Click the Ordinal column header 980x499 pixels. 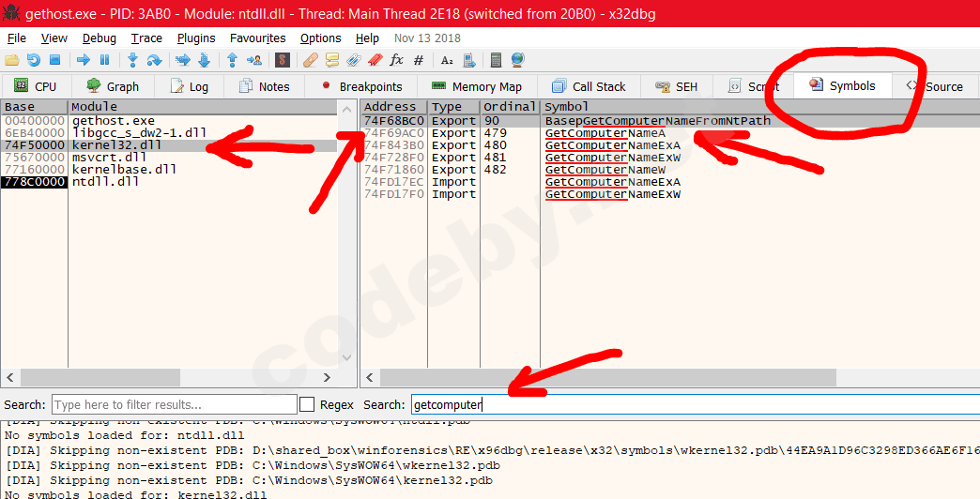pyautogui.click(x=510, y=107)
